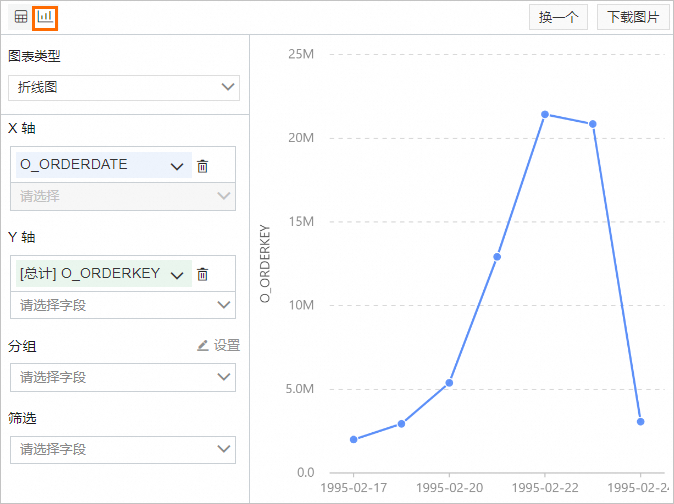674x504 pixels.
Task: Open the Y axis add-field dropdown
Action: (124, 305)
